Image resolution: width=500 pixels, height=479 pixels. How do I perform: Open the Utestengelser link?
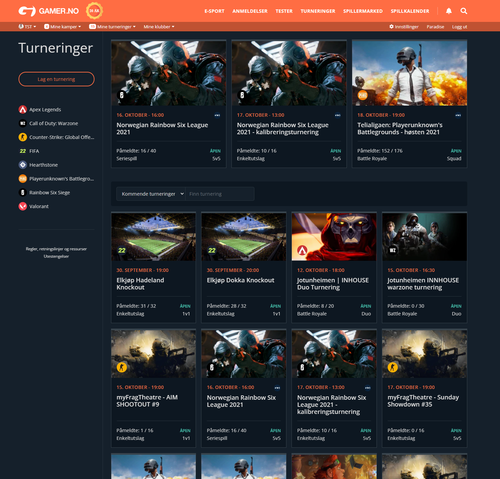(56, 256)
